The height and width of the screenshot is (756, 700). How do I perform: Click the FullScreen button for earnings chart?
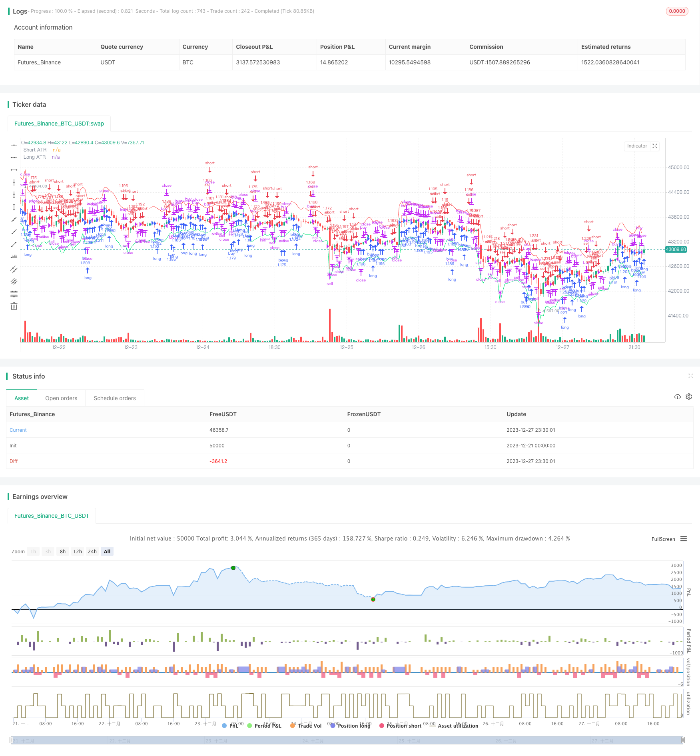tap(663, 539)
